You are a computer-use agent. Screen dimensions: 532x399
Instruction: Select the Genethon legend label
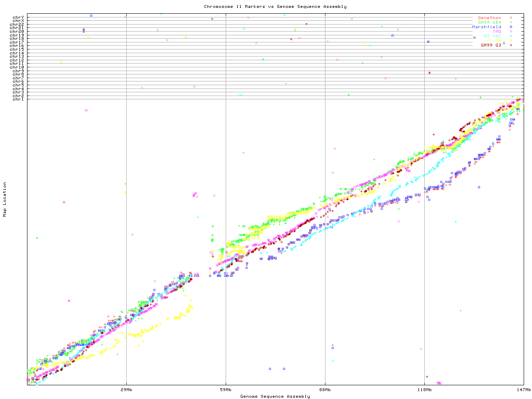pyautogui.click(x=489, y=18)
